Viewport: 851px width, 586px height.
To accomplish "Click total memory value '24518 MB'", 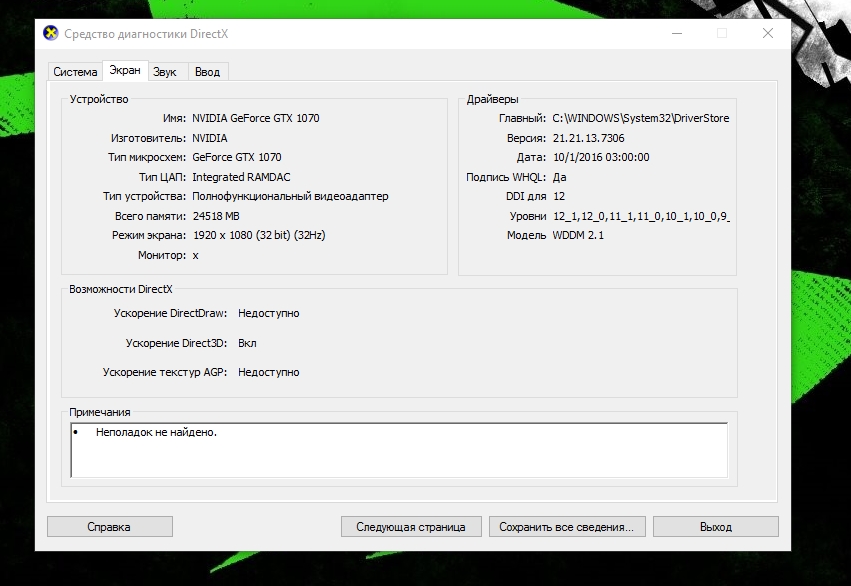I will click(x=216, y=216).
